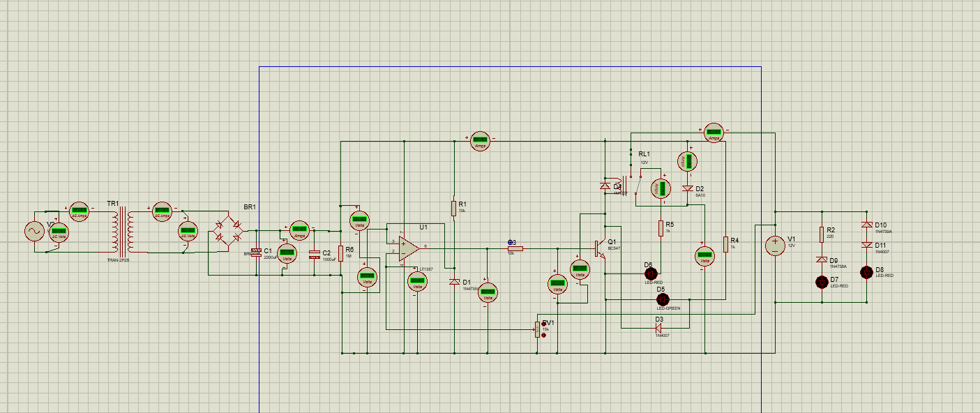Select Volts meter between C1 and C2
980x413 pixels.
tap(286, 254)
